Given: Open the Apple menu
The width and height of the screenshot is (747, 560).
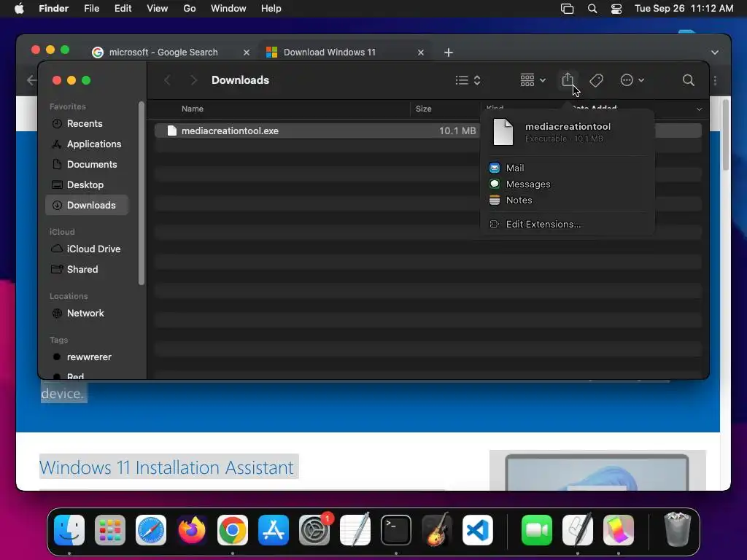Looking at the screenshot, I should pyautogui.click(x=19, y=9).
